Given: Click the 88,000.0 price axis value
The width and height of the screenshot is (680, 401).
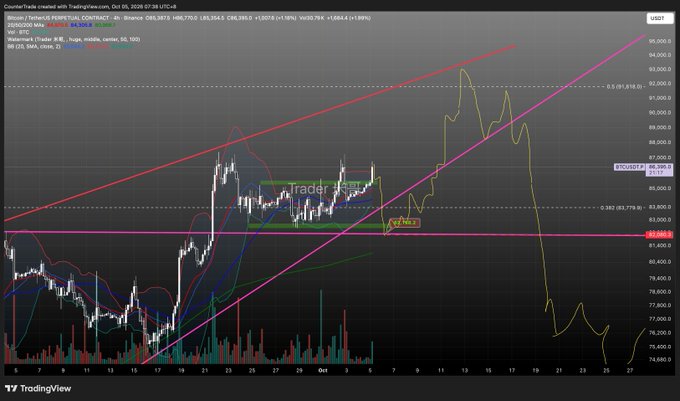Looking at the screenshot, I should click(x=660, y=142).
